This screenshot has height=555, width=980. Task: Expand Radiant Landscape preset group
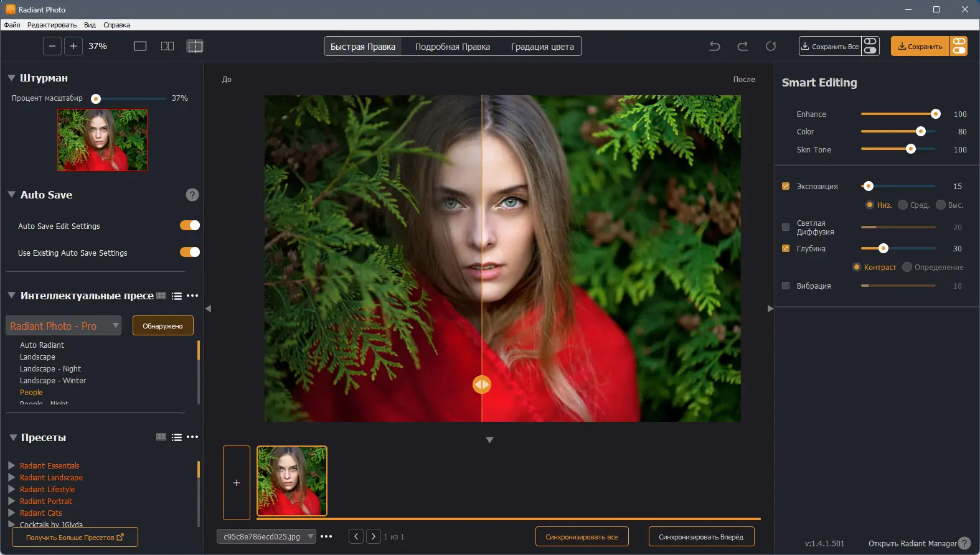pyautogui.click(x=11, y=477)
